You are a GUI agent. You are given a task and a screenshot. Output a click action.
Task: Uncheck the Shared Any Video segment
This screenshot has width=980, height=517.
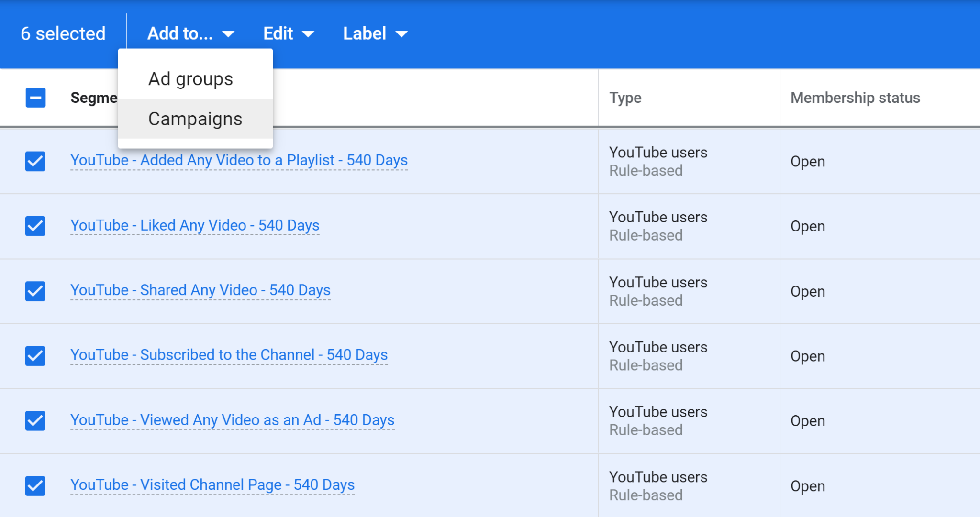[35, 291]
